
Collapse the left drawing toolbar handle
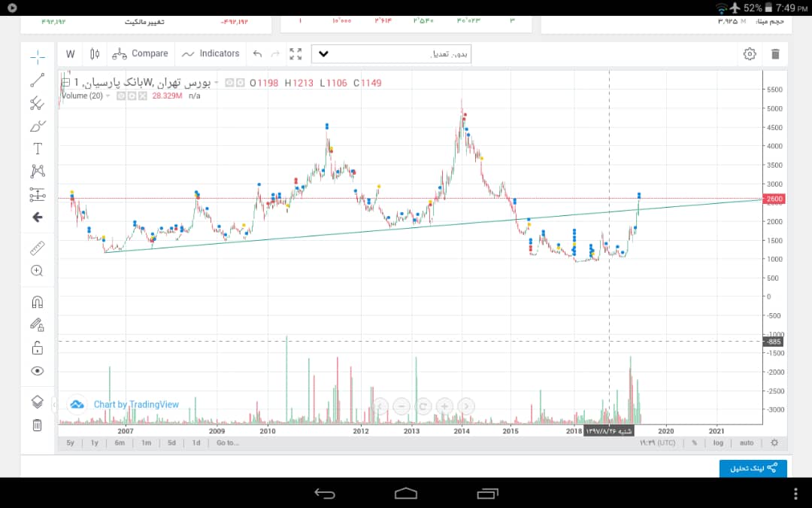[54, 406]
